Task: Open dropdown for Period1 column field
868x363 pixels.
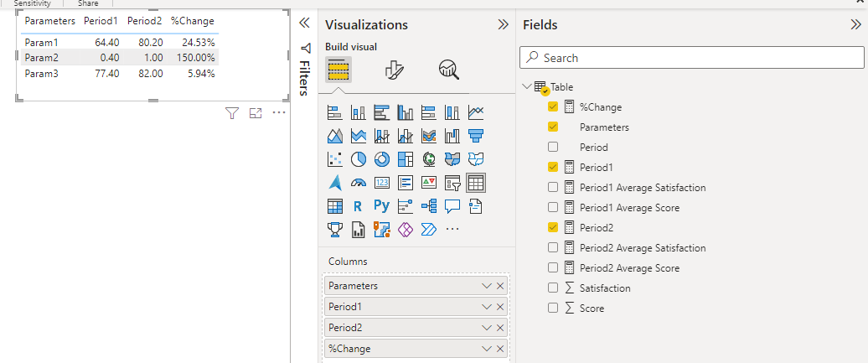Action: pyautogui.click(x=487, y=307)
